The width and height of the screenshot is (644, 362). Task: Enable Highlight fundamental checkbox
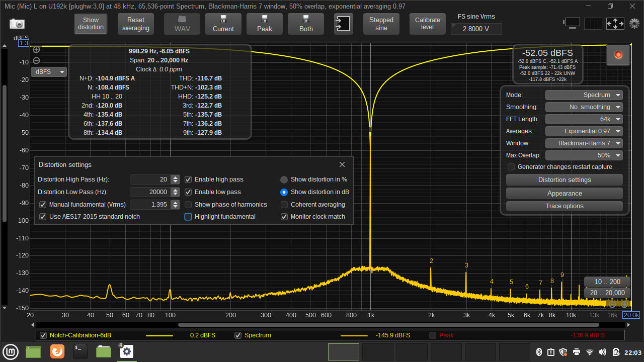pyautogui.click(x=188, y=217)
